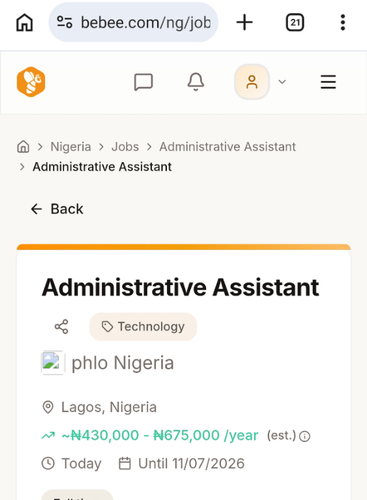Image resolution: width=367 pixels, height=500 pixels.
Task: Open the user profile avatar button
Action: coord(252,82)
